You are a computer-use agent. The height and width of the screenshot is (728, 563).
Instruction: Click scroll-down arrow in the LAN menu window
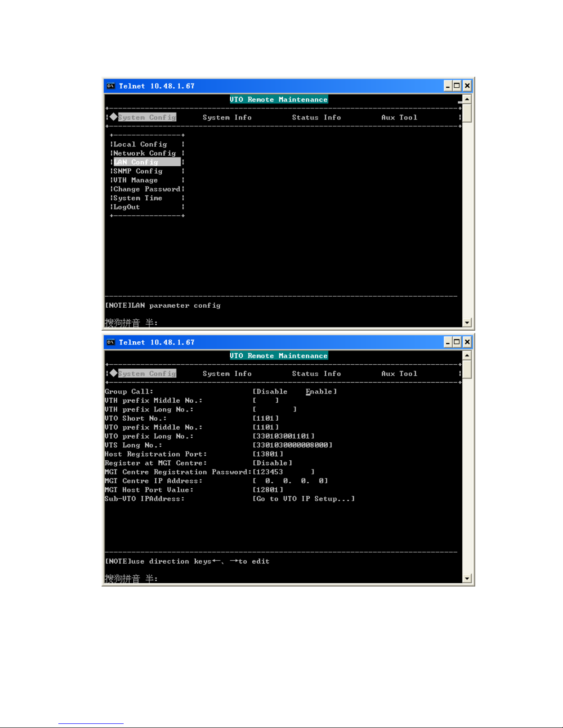pos(466,322)
